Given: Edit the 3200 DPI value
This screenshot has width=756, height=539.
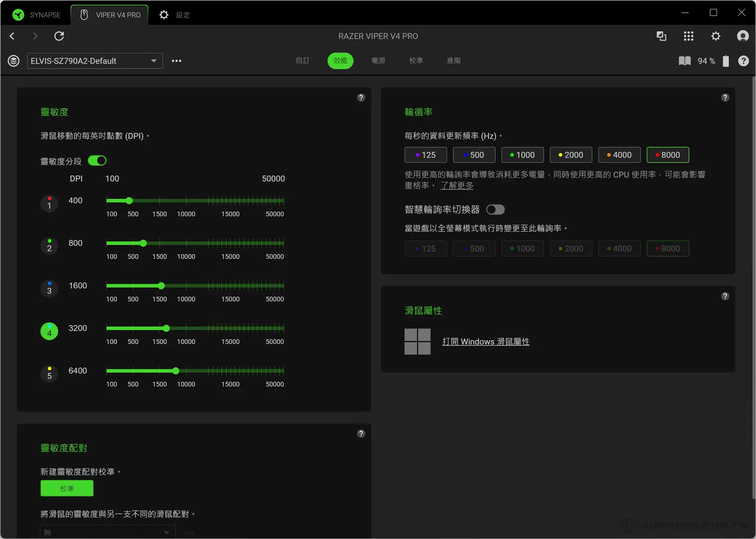Looking at the screenshot, I should tap(78, 328).
